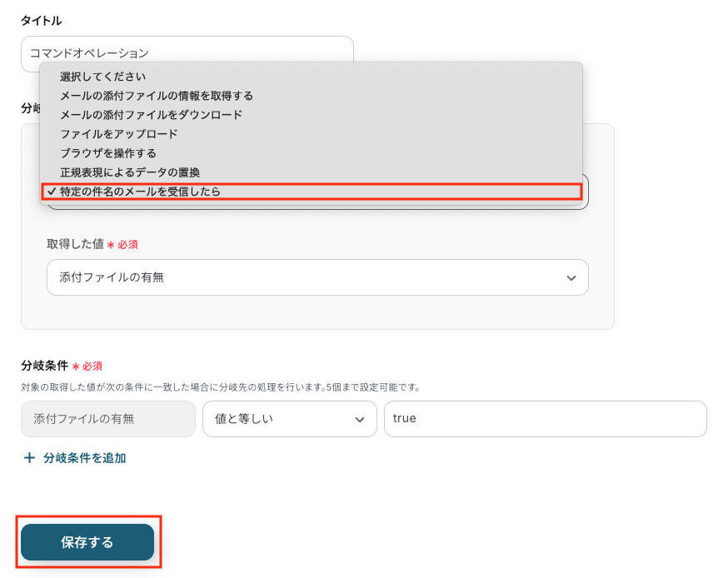Click the condition value field containing true
728x578 pixels.
(x=545, y=420)
